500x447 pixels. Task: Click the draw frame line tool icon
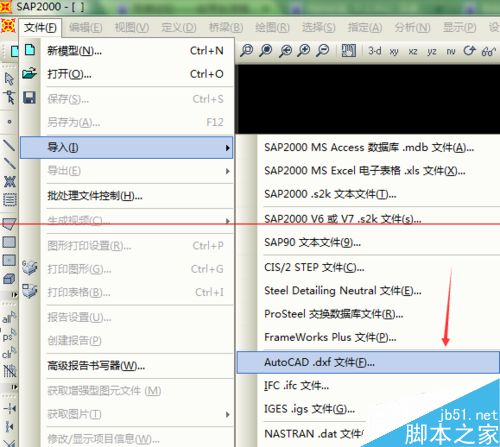[x=9, y=145]
